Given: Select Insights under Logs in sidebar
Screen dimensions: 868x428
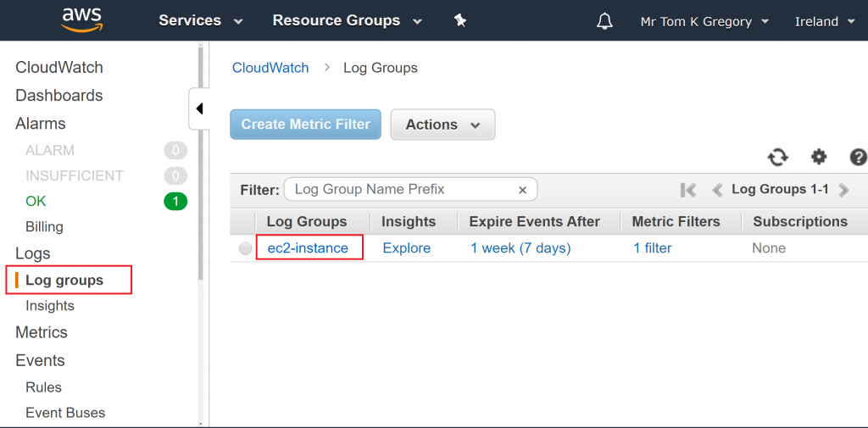Looking at the screenshot, I should pos(50,306).
